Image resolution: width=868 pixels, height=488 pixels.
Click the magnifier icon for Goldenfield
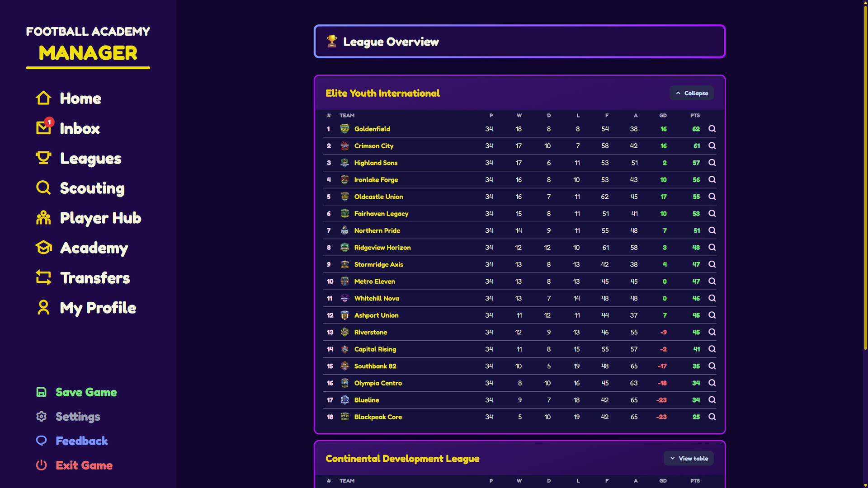[712, 129]
